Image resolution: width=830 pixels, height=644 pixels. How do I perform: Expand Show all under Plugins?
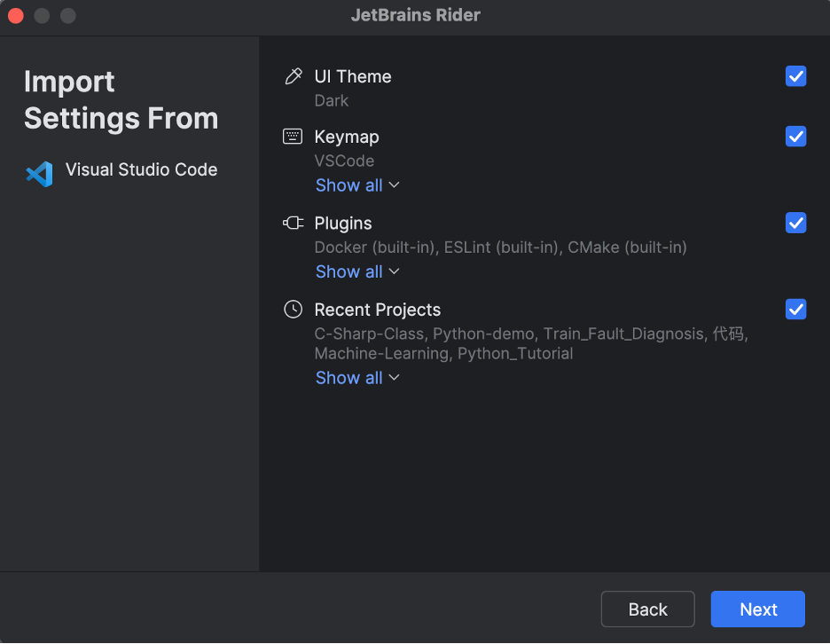(357, 271)
